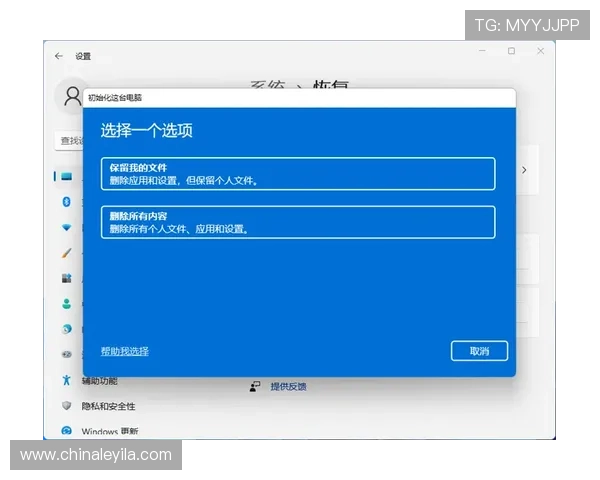Close the Settings window

point(540,51)
